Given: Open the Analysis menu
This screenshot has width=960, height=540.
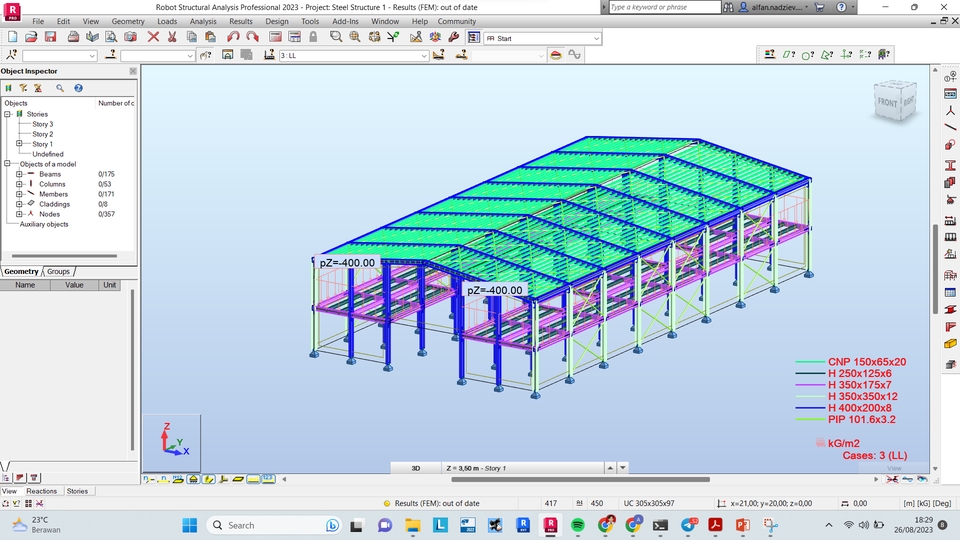Looking at the screenshot, I should [x=203, y=21].
